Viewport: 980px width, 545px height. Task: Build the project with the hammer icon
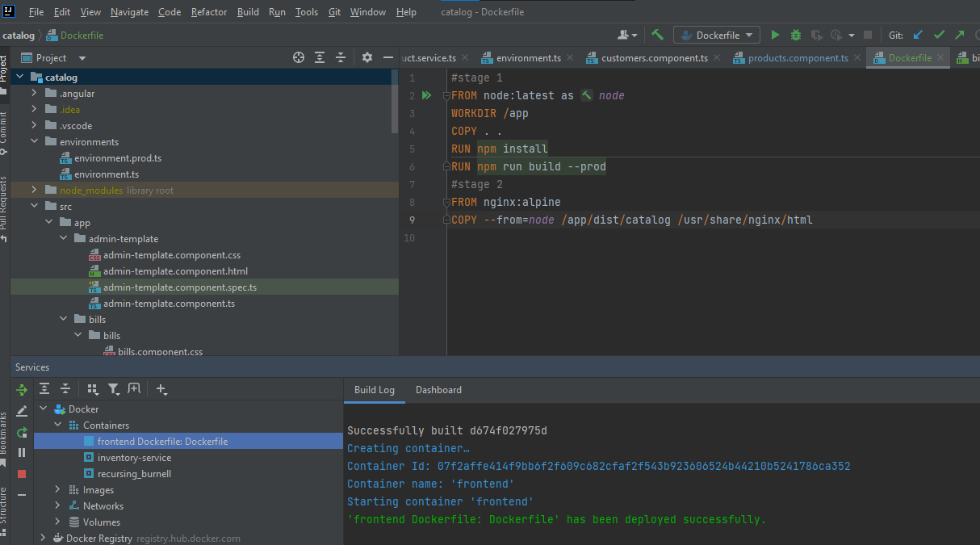[657, 35]
